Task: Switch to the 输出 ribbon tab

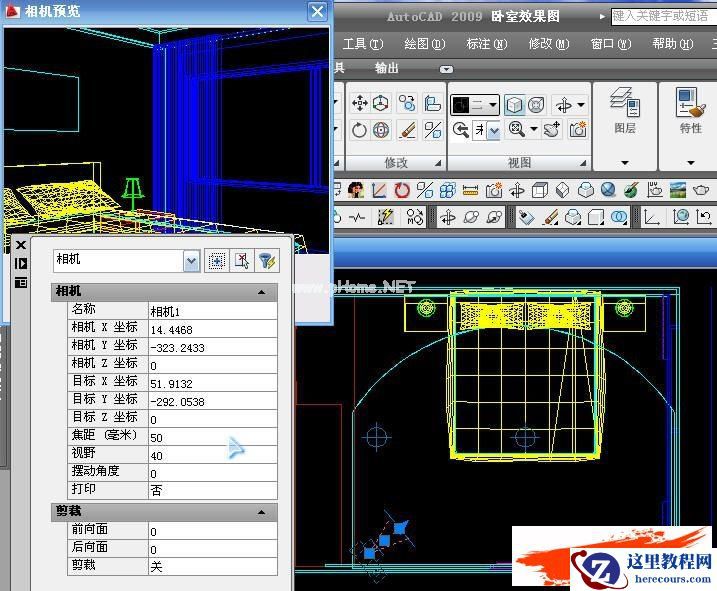Action: [x=387, y=69]
